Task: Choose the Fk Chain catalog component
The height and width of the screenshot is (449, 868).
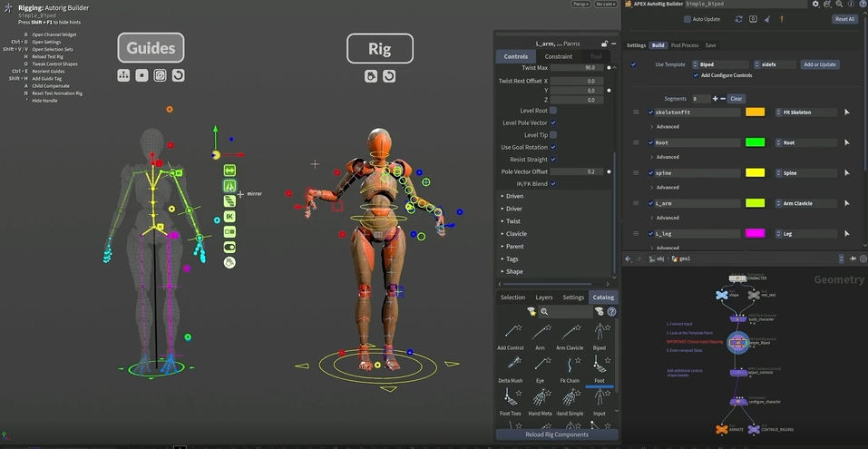Action: click(570, 369)
